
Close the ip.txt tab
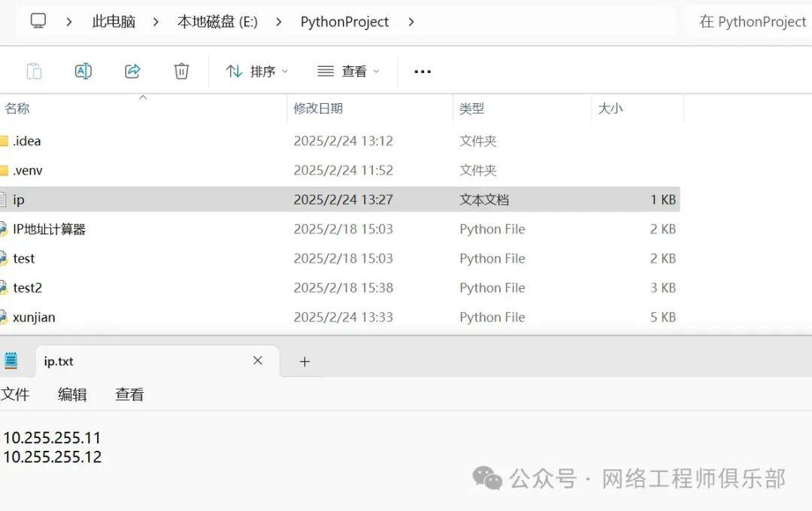(257, 360)
